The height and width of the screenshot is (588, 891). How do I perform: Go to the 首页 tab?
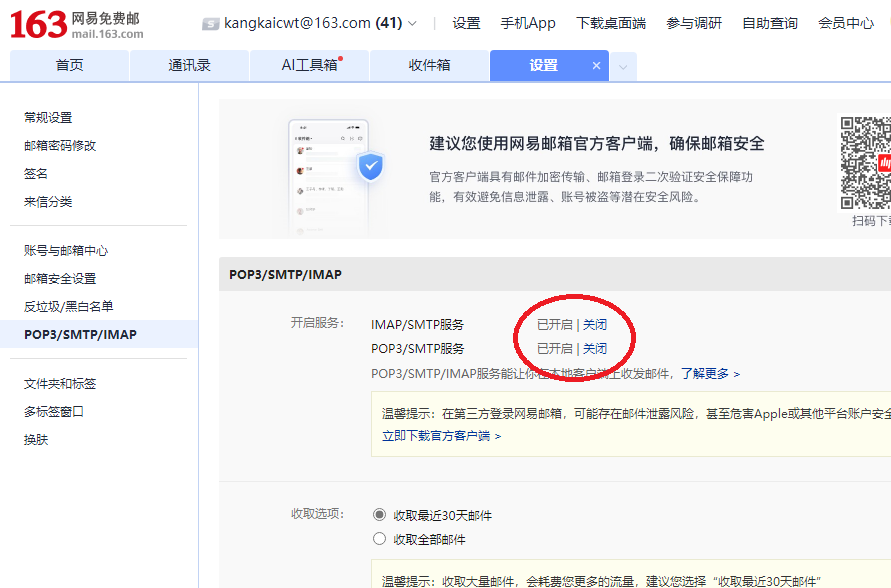(69, 66)
